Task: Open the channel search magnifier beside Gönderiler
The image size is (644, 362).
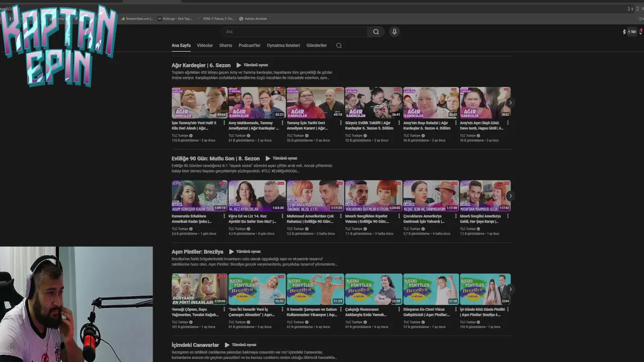Action: click(339, 45)
